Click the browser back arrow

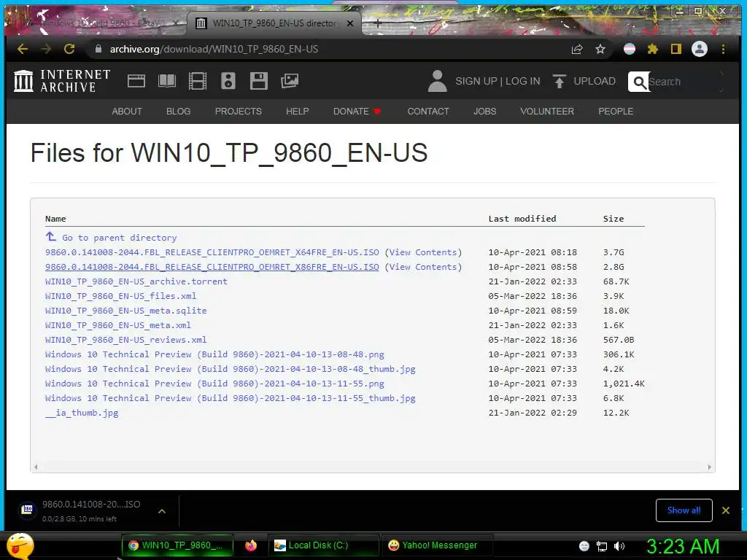pos(23,49)
